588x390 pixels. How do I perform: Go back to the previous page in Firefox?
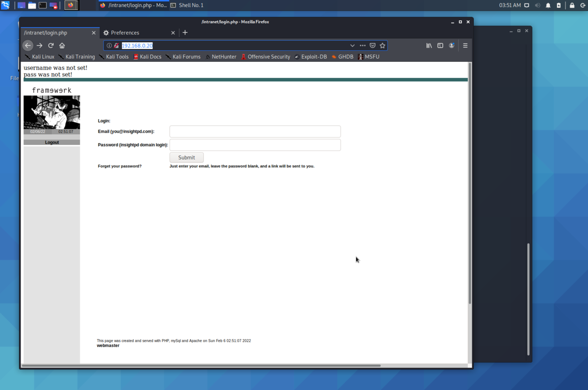pyautogui.click(x=28, y=46)
